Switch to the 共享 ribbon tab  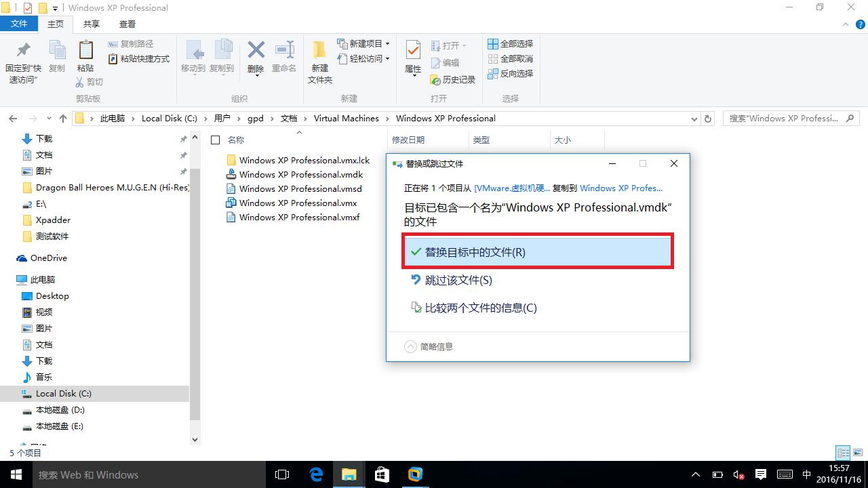coord(91,24)
